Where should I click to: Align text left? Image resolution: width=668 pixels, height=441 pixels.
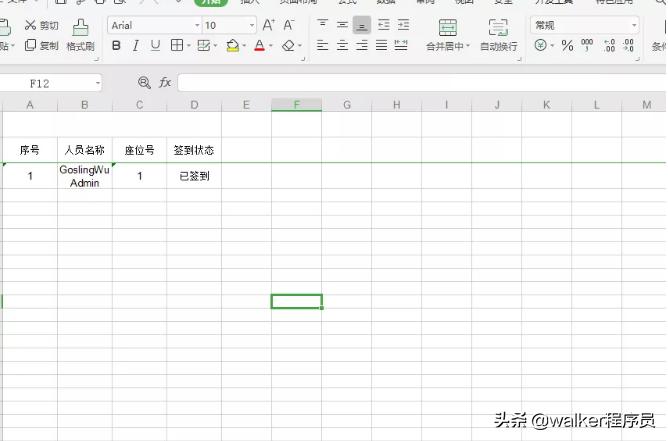[x=322, y=45]
